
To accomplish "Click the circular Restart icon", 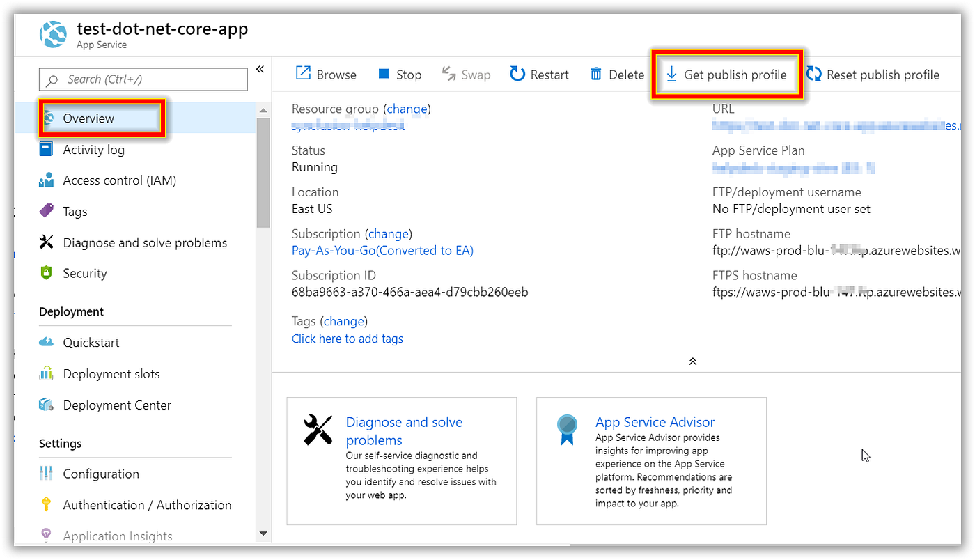I will (x=517, y=74).
